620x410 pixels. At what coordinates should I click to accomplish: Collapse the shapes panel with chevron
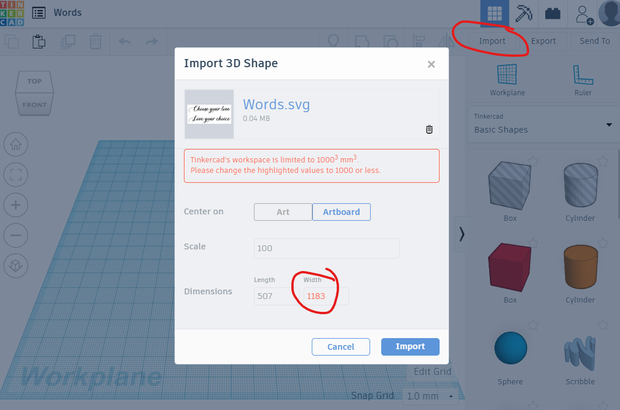point(461,234)
